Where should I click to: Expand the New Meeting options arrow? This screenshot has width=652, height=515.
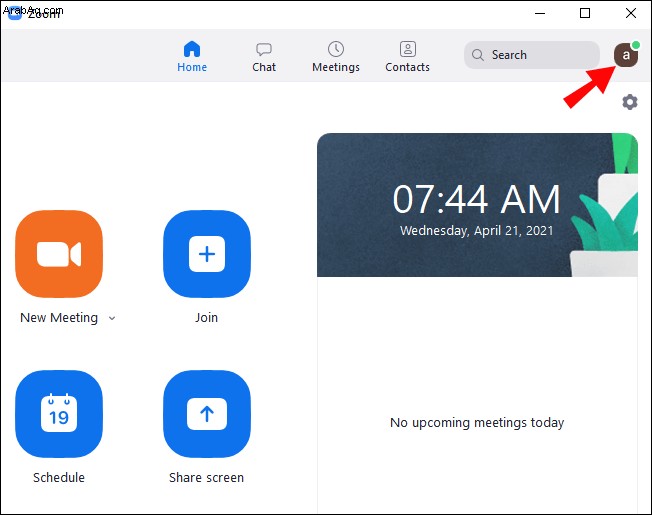tap(112, 318)
